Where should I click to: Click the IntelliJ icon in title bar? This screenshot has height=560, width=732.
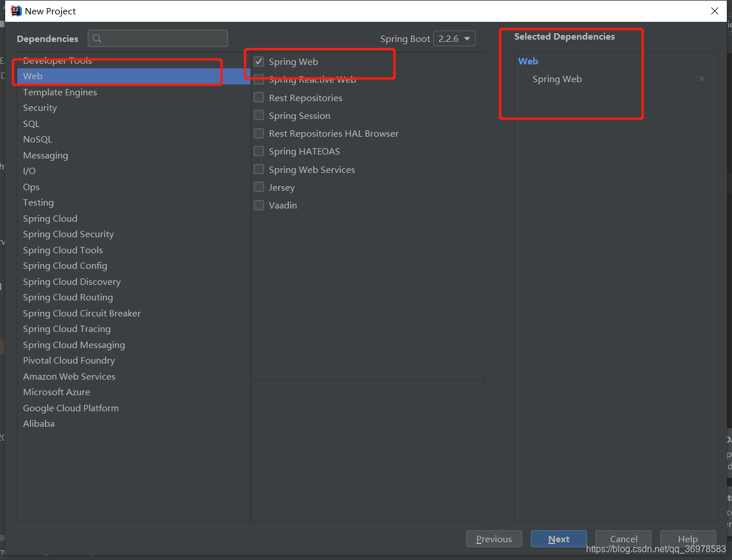point(16,11)
